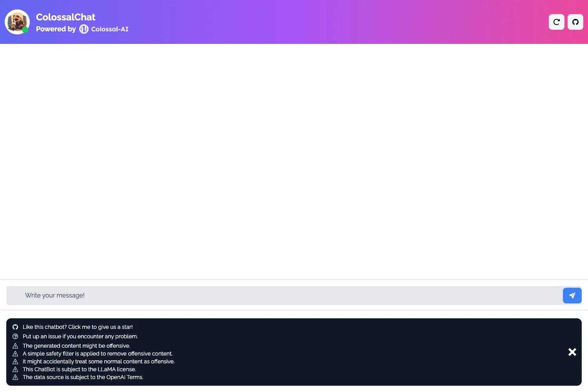The image size is (588, 392).
Task: Click the safety filter notice text
Action: [98, 354]
